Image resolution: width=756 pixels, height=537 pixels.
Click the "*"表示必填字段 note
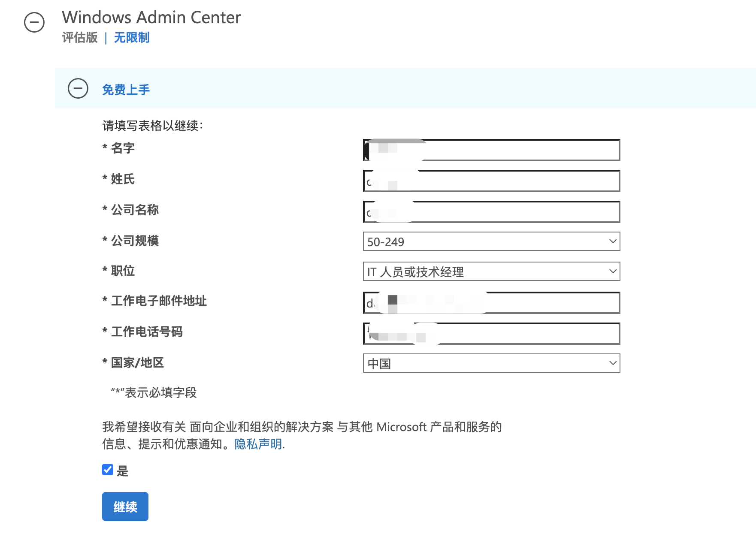coord(154,392)
